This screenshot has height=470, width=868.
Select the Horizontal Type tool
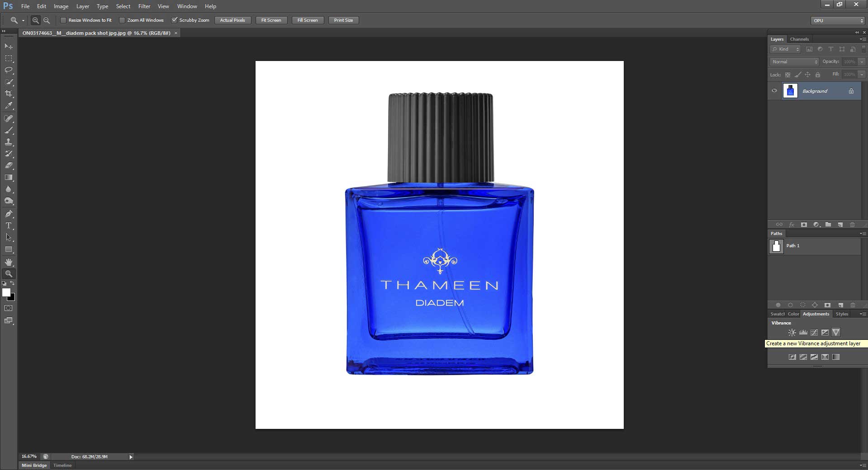(9, 226)
